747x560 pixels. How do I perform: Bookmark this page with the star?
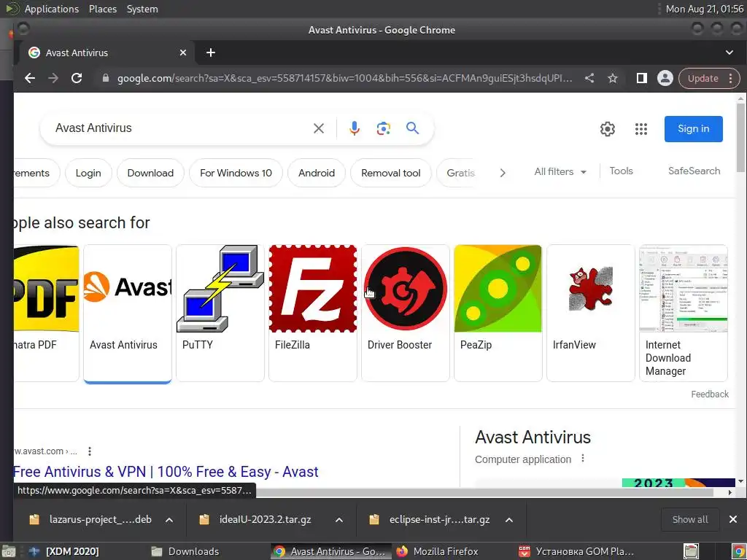pyautogui.click(x=613, y=78)
